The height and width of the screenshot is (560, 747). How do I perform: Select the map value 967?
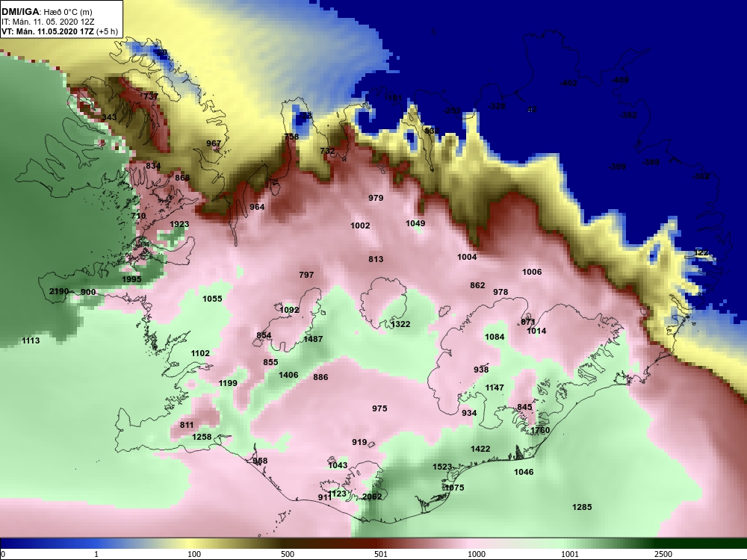tap(214, 143)
